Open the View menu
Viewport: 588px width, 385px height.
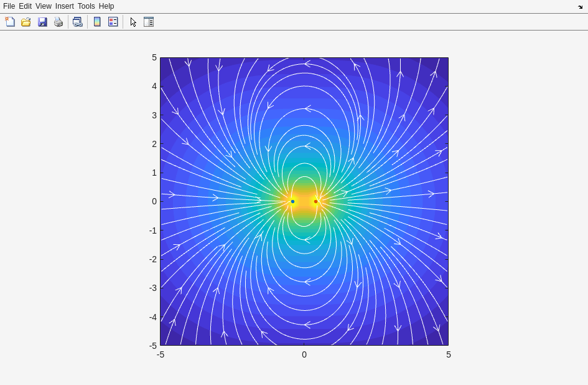[44, 6]
